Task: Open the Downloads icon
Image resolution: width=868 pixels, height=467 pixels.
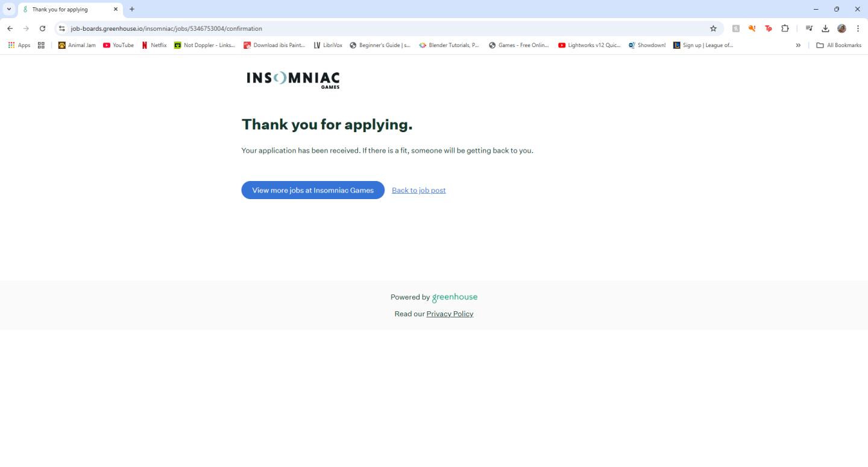Action: pyautogui.click(x=826, y=28)
